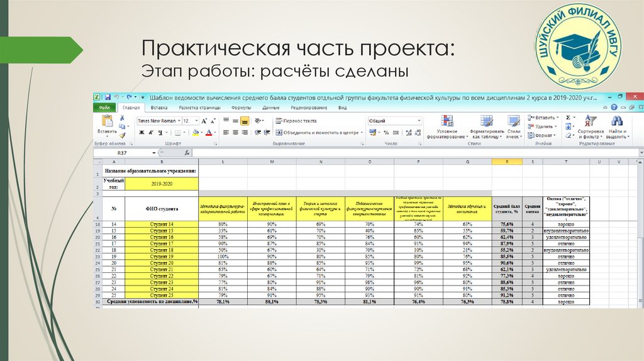Switch to the Данные tab
This screenshot has height=361, width=644.
click(x=270, y=108)
